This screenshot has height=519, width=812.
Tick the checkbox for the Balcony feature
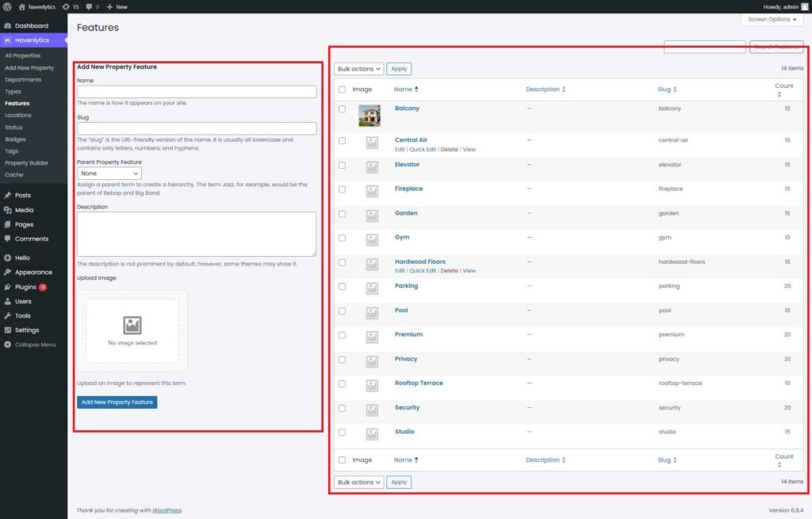tap(342, 109)
